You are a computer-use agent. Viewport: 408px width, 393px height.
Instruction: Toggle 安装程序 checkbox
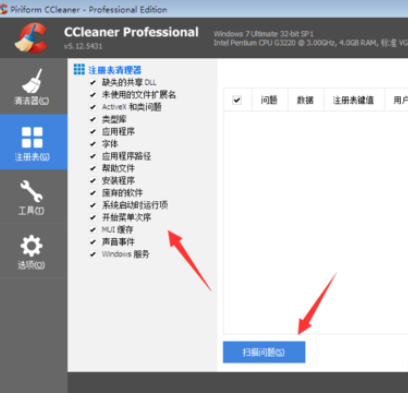pyautogui.click(x=93, y=181)
